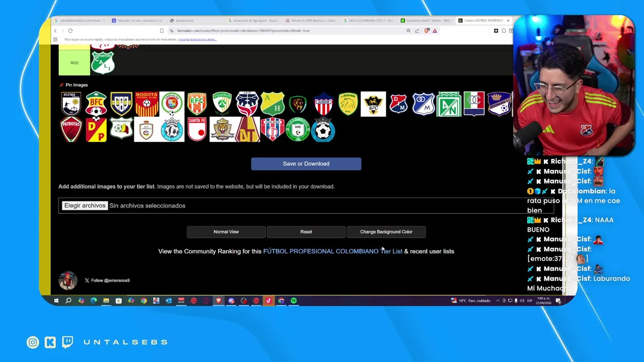
Task: Select the Real San Andrés logo
Action: coord(172,129)
